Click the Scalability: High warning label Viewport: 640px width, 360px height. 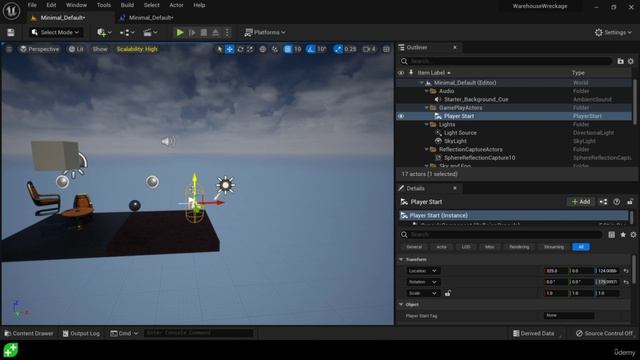point(137,49)
